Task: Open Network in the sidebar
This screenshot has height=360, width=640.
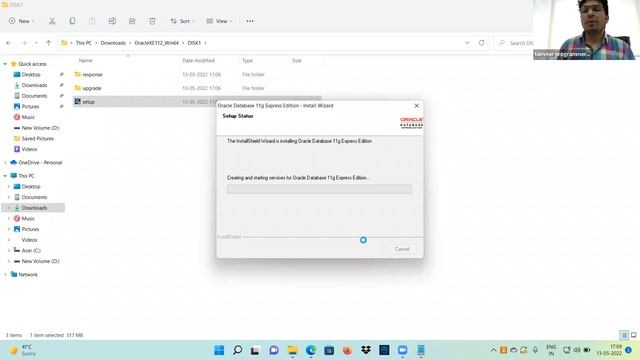Action: point(28,275)
